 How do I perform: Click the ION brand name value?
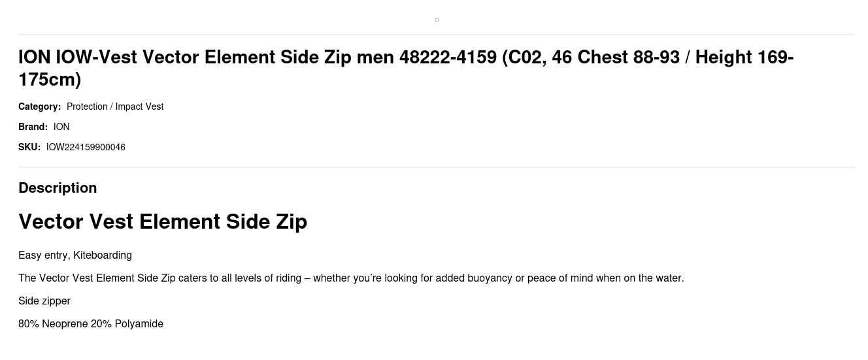(x=61, y=127)
